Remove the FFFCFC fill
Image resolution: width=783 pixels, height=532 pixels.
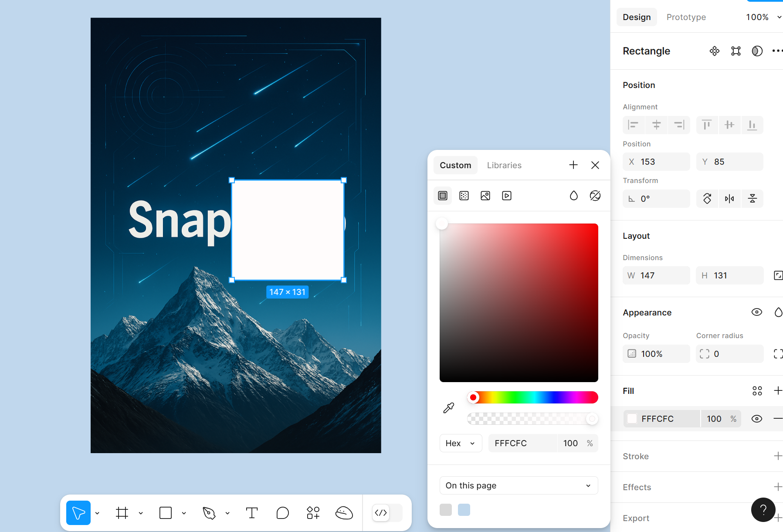[778, 419]
